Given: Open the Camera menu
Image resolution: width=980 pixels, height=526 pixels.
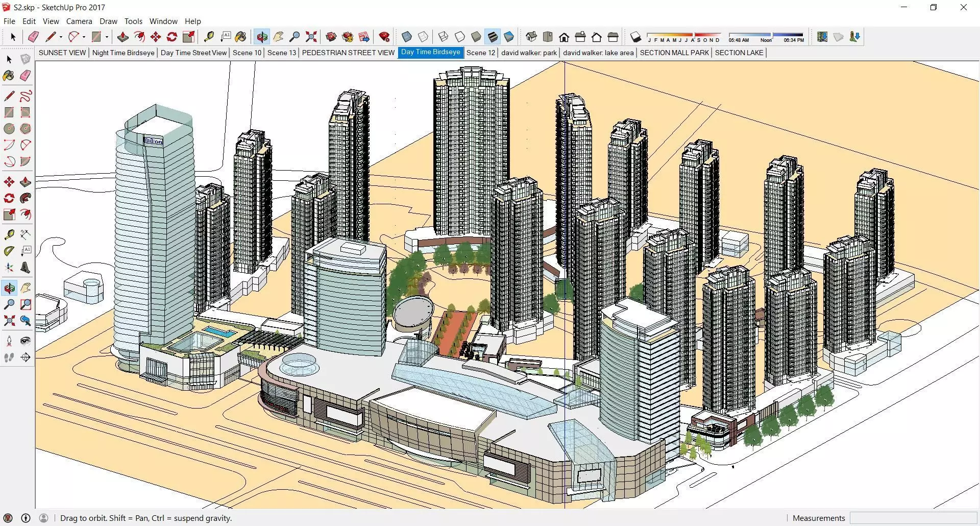Looking at the screenshot, I should tap(79, 21).
